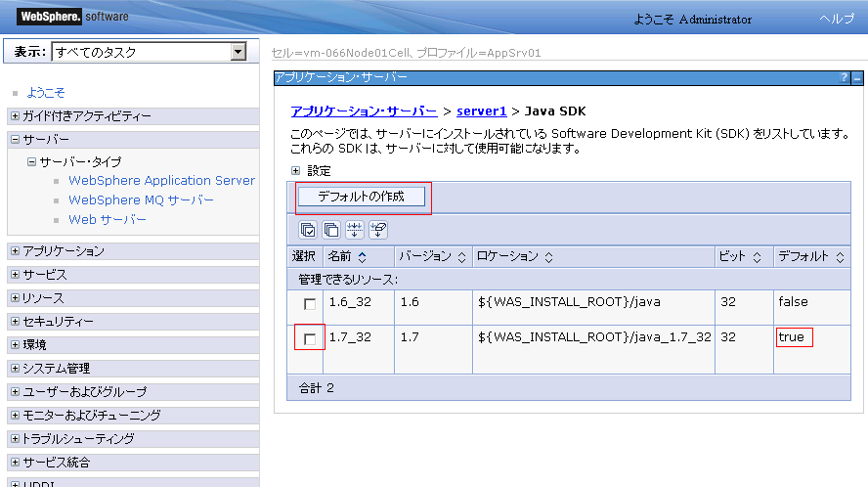The image size is (868, 487).
Task: Click the Clear Filter Value icon
Action: point(378,230)
